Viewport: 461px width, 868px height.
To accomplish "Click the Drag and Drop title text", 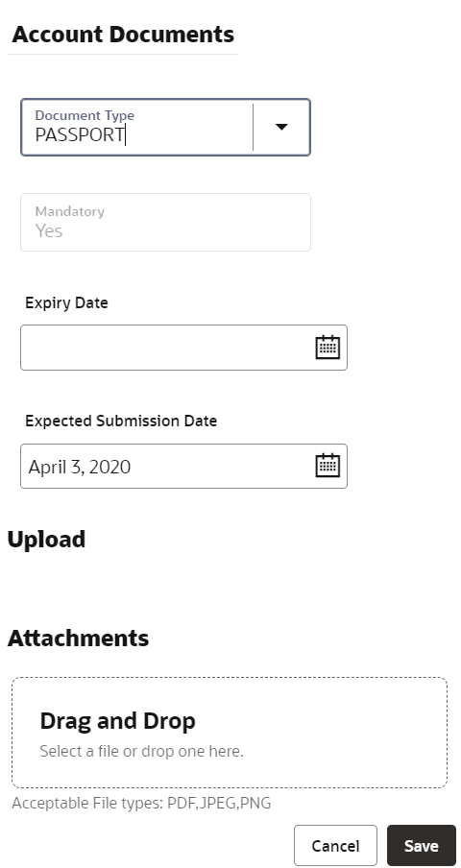I will 117,721.
